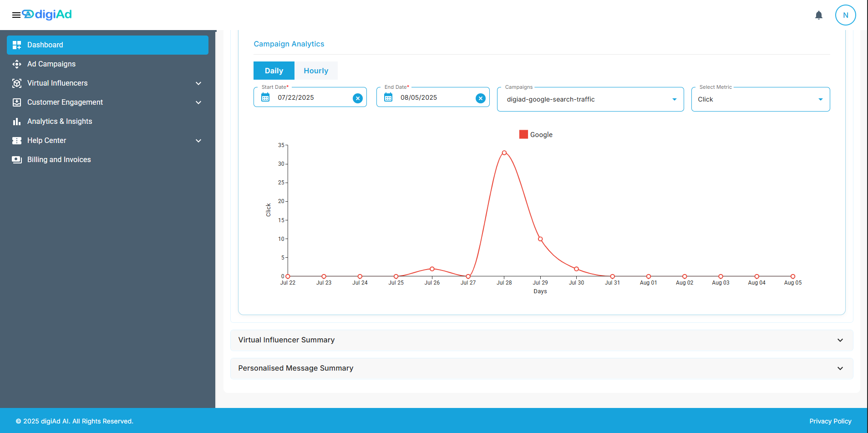Viewport: 868px width, 433px height.
Task: Clear the End Date value
Action: coord(481,98)
